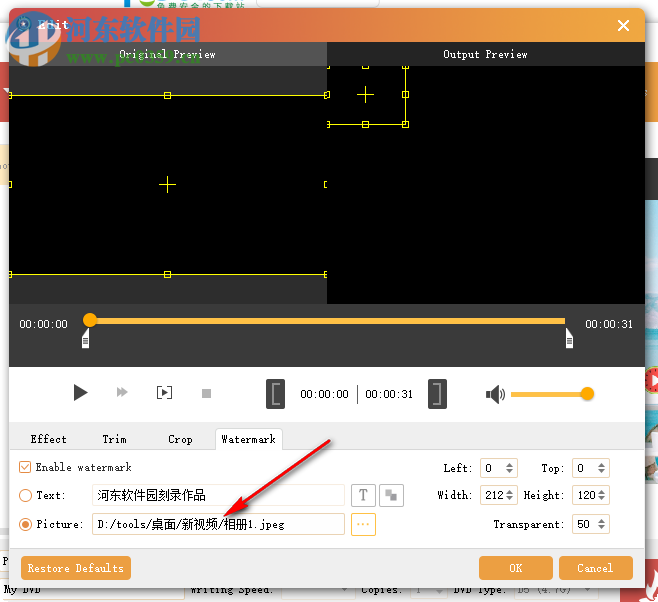Decrease the Left value stepper
658x602 pixels.
tap(509, 471)
